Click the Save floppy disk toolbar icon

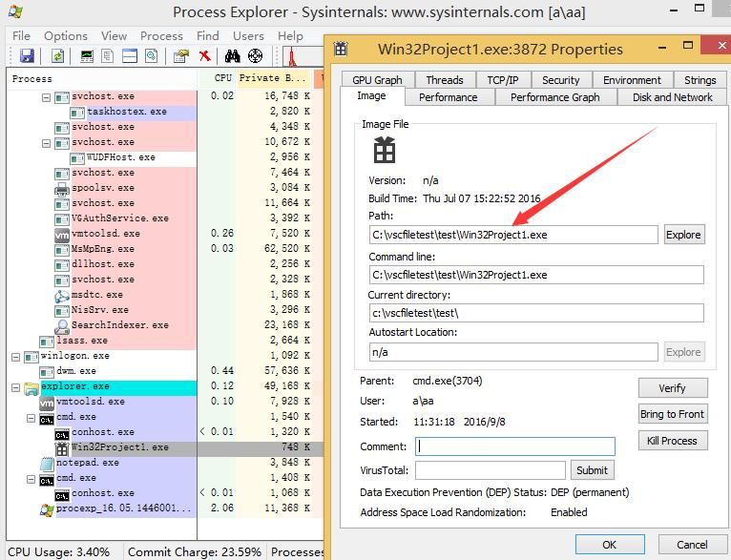click(x=27, y=56)
